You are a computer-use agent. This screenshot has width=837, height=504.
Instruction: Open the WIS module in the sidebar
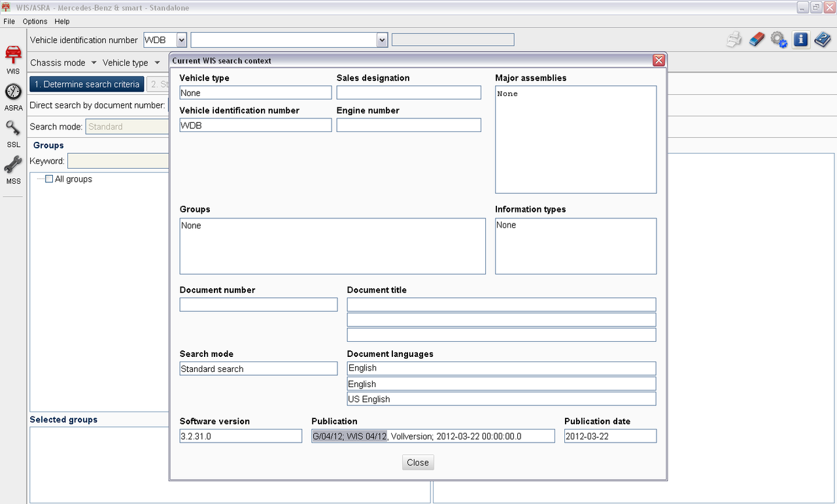click(13, 60)
